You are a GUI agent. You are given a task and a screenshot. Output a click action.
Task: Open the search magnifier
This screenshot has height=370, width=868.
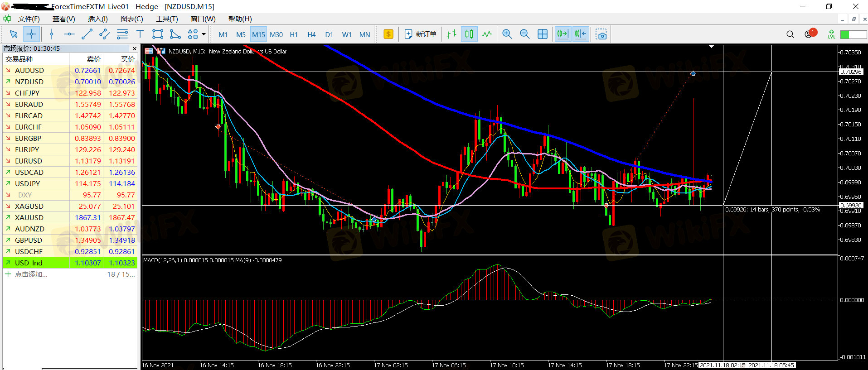coord(790,34)
